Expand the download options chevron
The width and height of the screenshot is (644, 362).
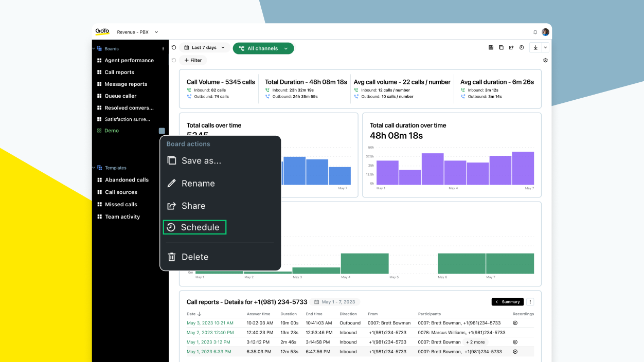[x=545, y=47]
